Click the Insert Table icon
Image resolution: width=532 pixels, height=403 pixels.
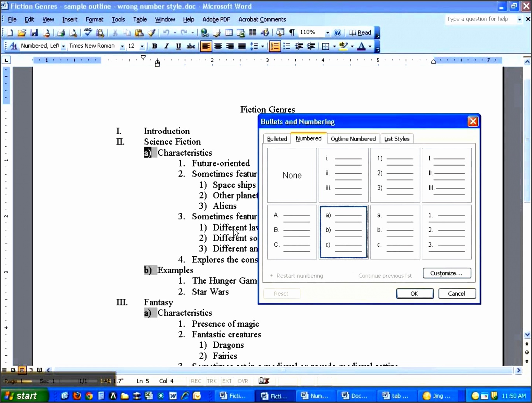[x=229, y=32]
